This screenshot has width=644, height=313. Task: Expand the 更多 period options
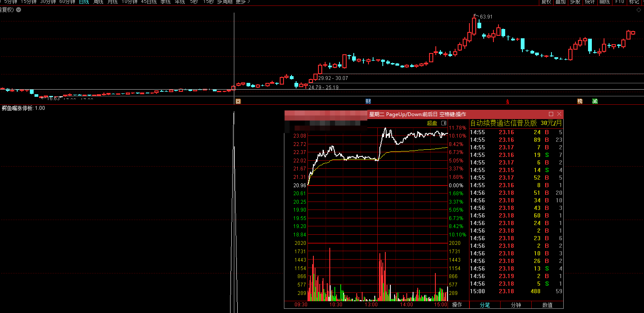pos(243,2)
